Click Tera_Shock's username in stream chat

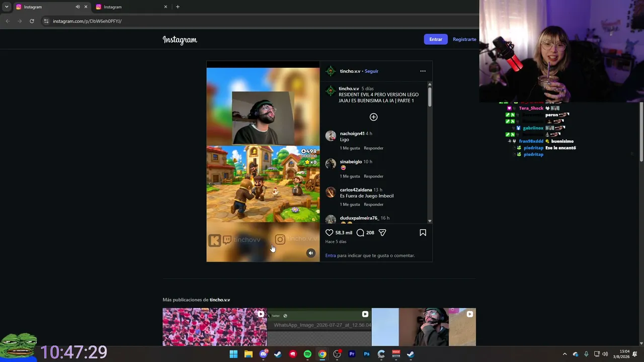531,108
